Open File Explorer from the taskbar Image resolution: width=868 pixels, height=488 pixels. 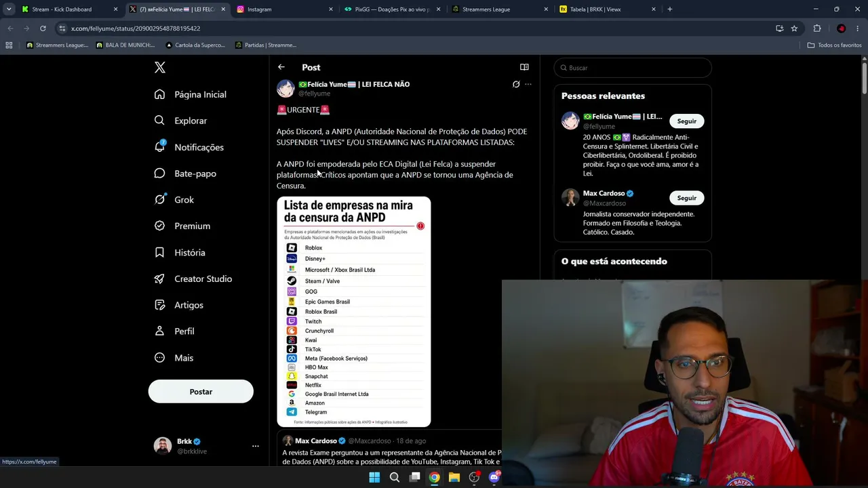(x=454, y=477)
